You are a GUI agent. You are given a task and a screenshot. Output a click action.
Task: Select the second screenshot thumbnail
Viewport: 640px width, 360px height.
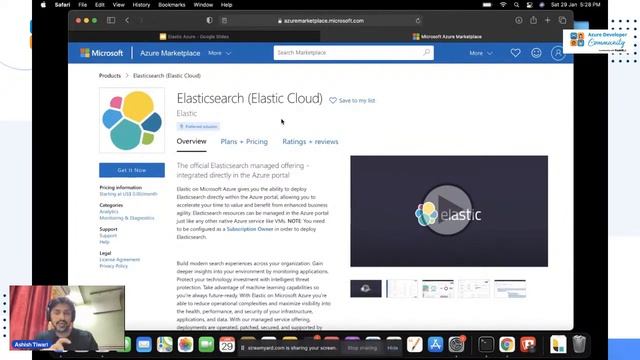tap(402, 289)
